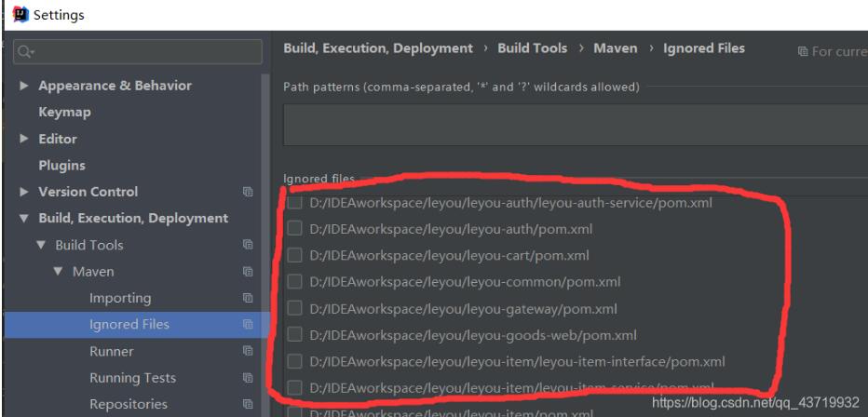Click path text 'D:/IDEAworkspace/leyou/leyou-goods-web/pom.xml'
The height and width of the screenshot is (417, 868).
tap(473, 335)
